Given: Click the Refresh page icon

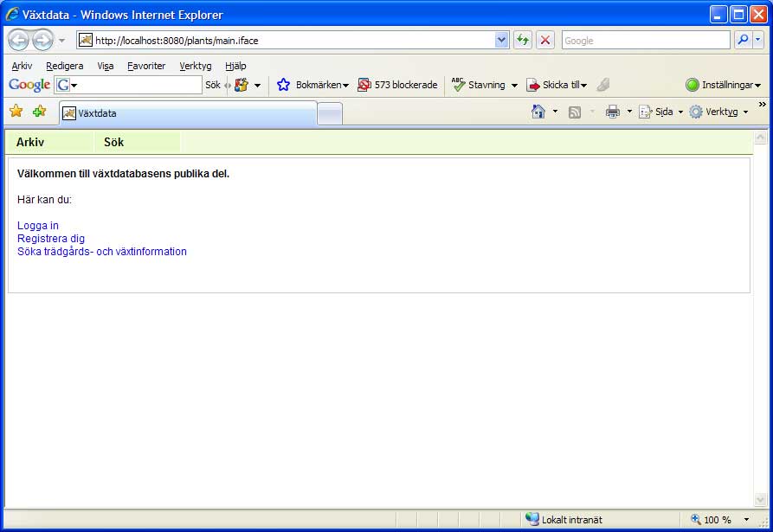Looking at the screenshot, I should tap(523, 41).
